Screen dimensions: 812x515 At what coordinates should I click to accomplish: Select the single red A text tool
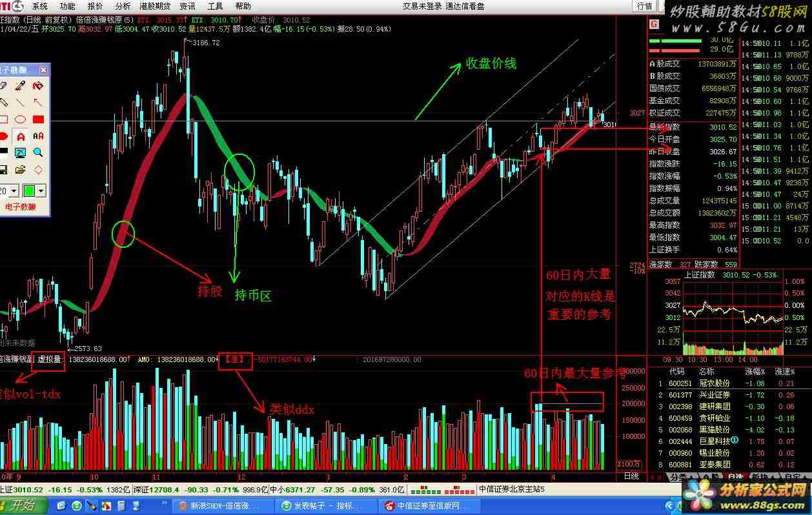(x=21, y=136)
